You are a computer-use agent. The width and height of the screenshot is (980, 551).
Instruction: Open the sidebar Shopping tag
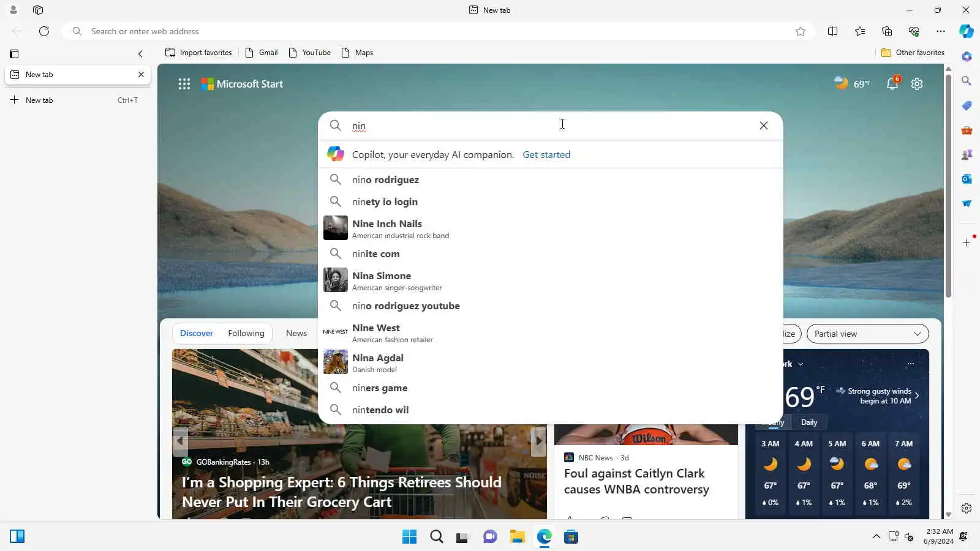[967, 105]
